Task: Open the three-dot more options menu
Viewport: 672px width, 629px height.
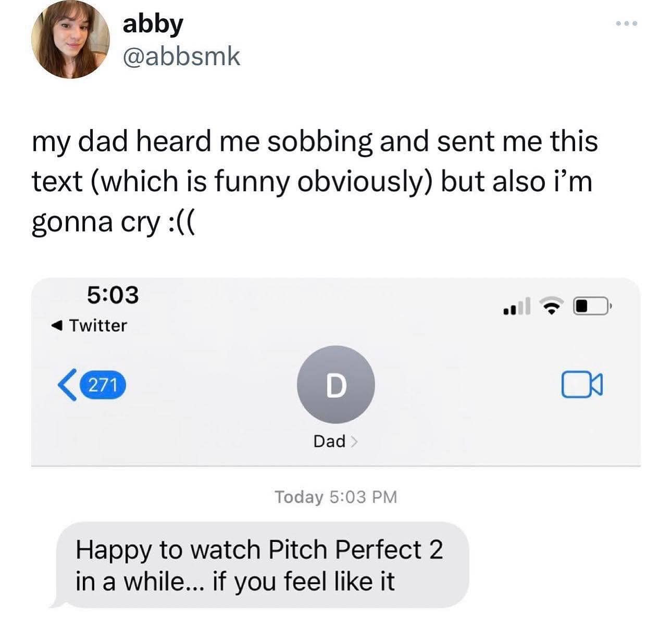Action: pos(626,24)
